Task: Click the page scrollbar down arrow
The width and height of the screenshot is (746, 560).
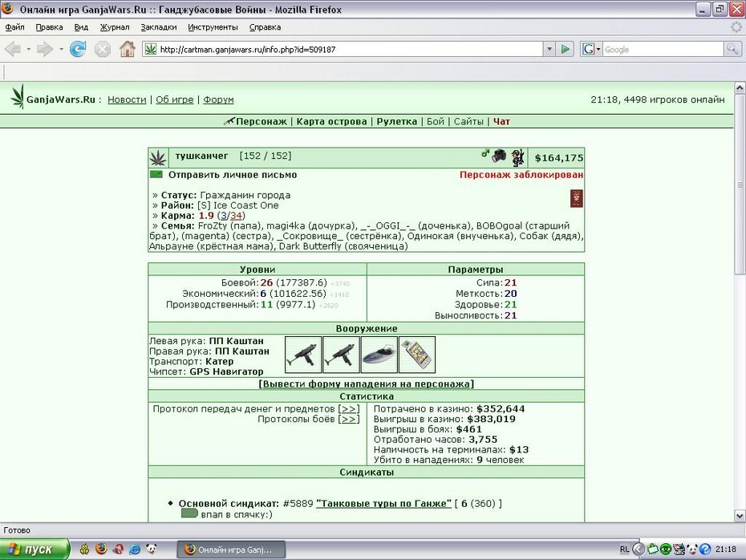Action: click(x=740, y=516)
